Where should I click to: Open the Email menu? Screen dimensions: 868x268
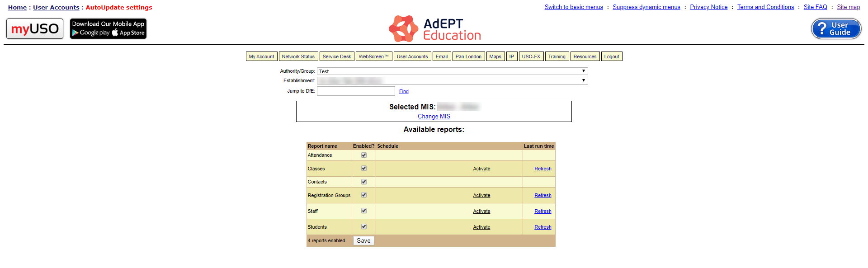[442, 56]
